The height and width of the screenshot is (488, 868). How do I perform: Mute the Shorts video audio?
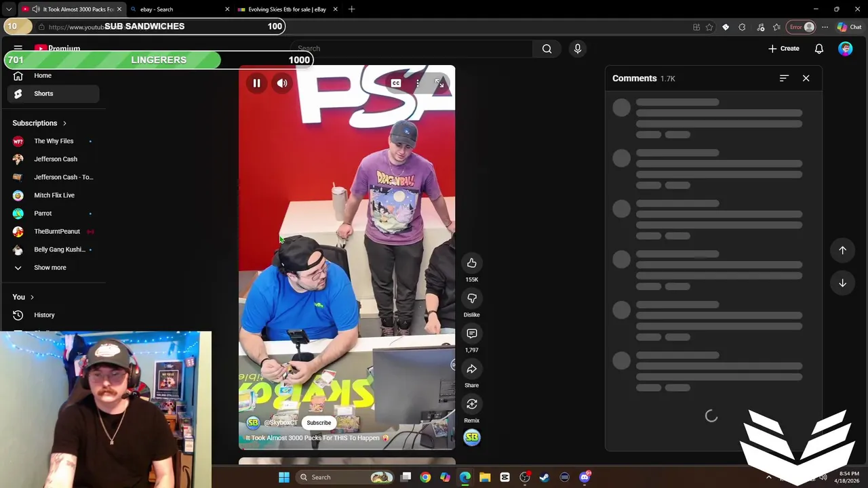pyautogui.click(x=282, y=83)
